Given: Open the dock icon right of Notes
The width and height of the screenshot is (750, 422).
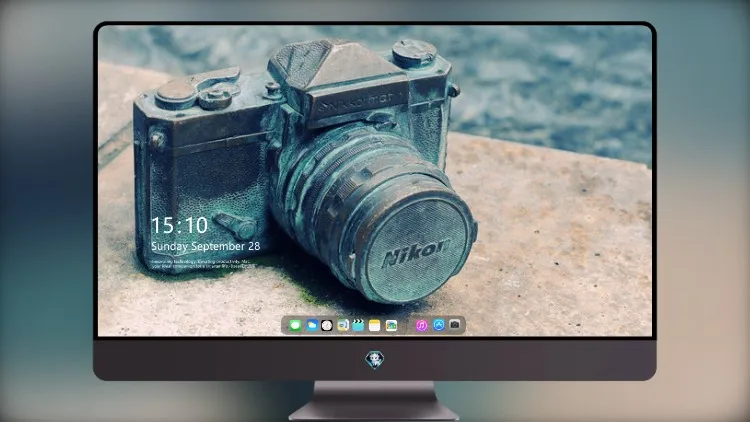Looking at the screenshot, I should (391, 325).
